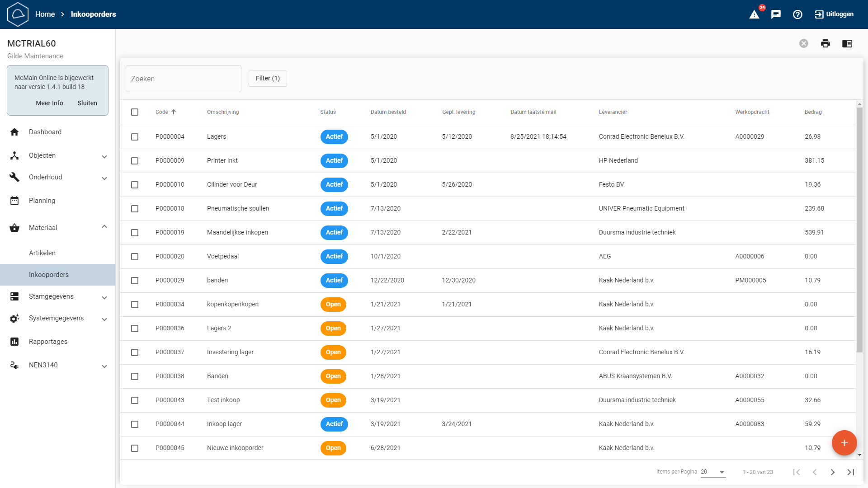Click the orange add order button
The height and width of the screenshot is (488, 868).
pyautogui.click(x=844, y=443)
